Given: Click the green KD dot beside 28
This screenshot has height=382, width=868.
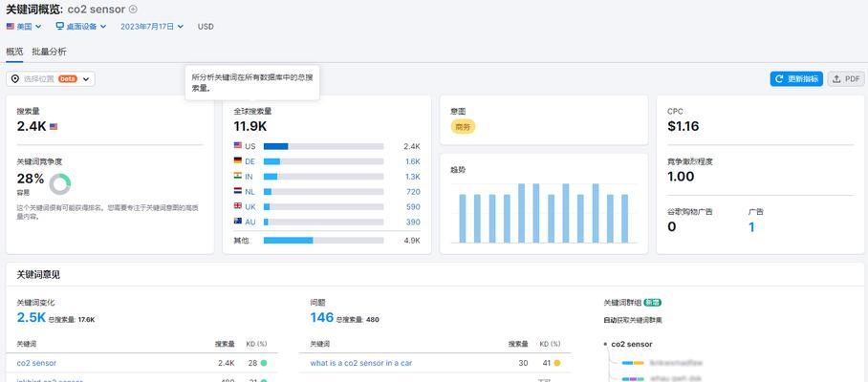Looking at the screenshot, I should point(264,363).
